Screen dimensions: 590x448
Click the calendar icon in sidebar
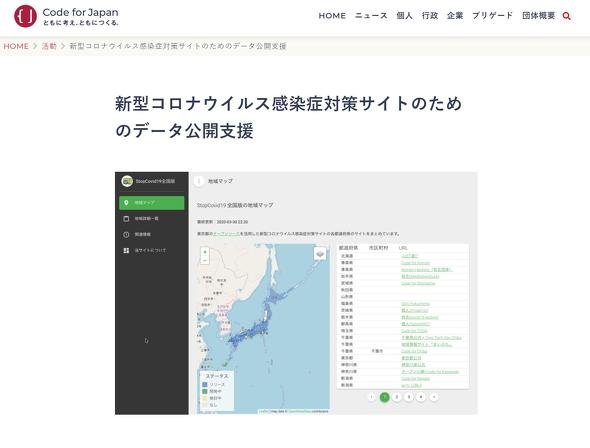(x=126, y=219)
